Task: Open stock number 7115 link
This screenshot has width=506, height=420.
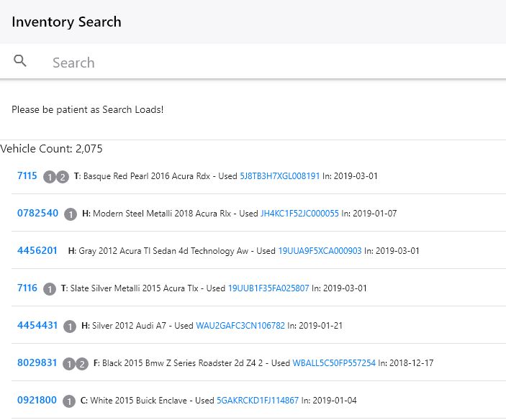Action: (27, 175)
